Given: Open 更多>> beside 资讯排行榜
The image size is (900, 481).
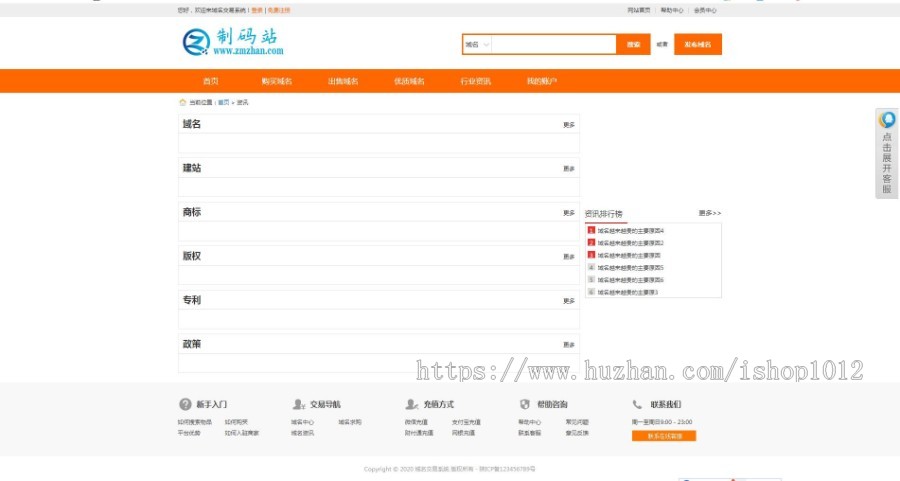Looking at the screenshot, I should (709, 213).
